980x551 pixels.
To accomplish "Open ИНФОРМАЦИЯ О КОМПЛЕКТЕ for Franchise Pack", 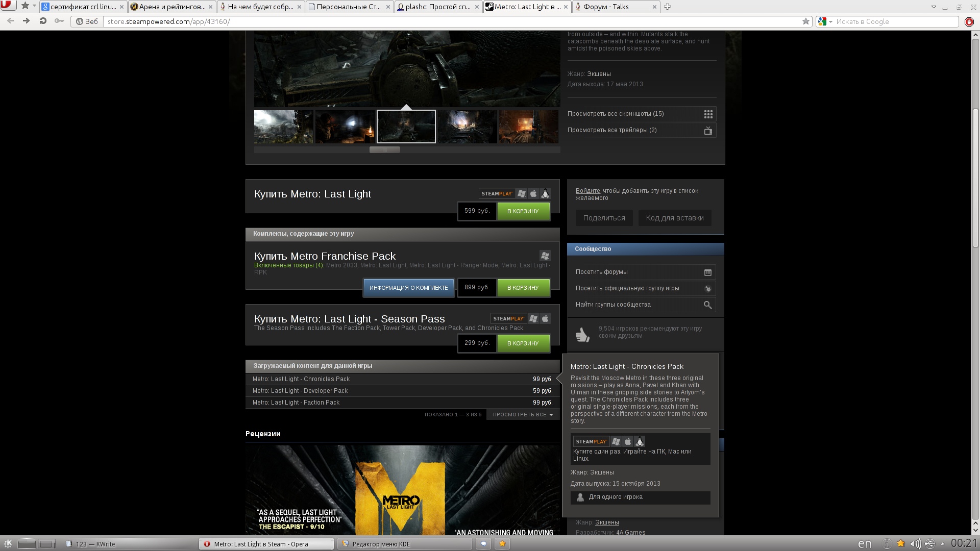I will coord(408,288).
